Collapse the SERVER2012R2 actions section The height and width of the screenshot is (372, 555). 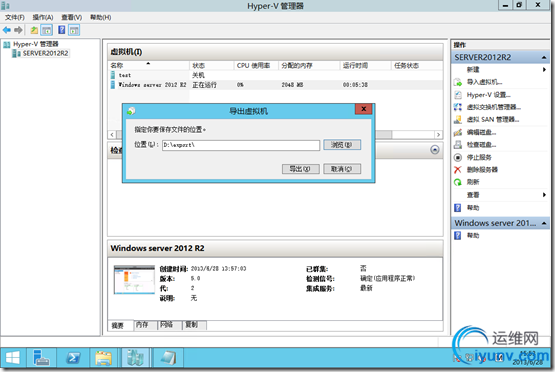click(x=544, y=57)
